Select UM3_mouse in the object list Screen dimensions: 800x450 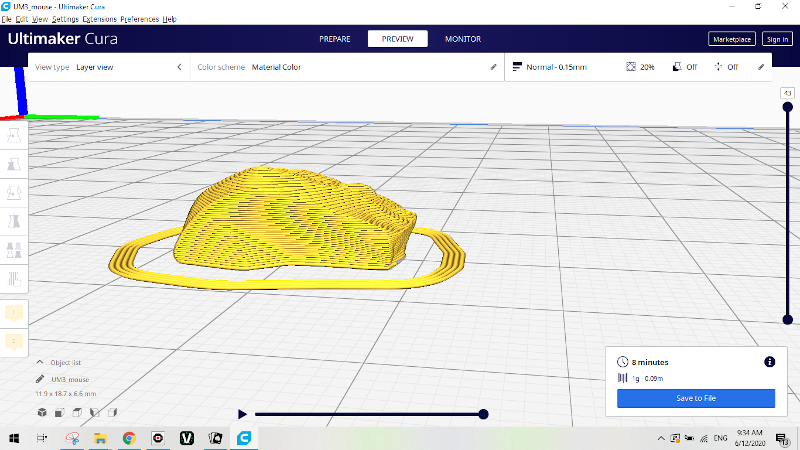70,379
